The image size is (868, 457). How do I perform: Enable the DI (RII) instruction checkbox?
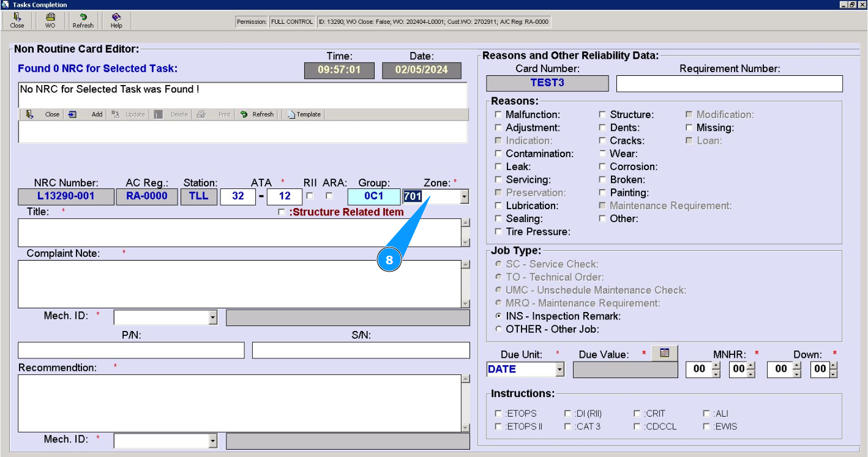[568, 414]
